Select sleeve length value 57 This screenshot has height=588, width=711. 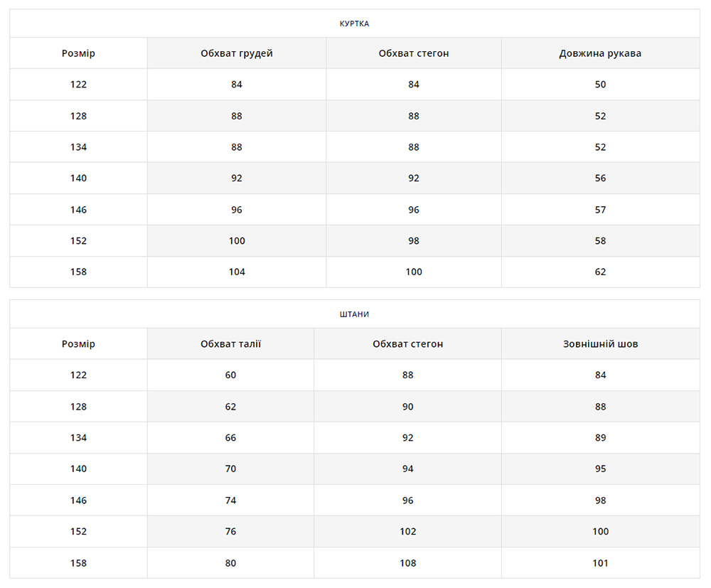click(x=600, y=210)
